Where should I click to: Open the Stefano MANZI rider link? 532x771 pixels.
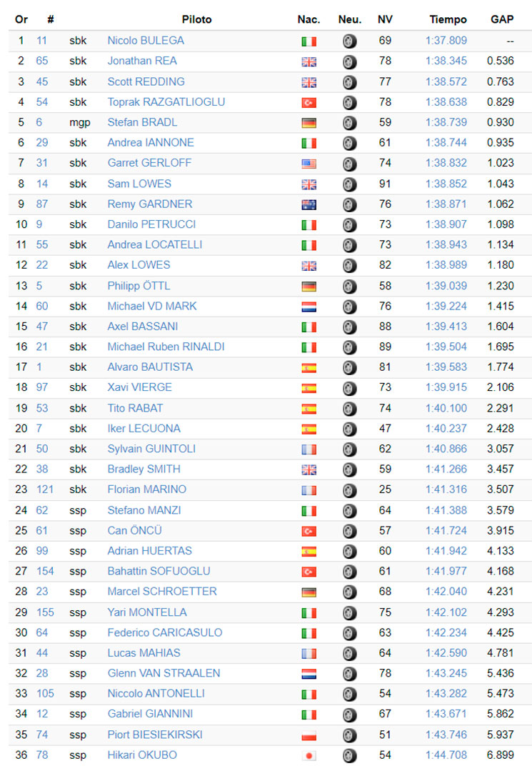pos(144,510)
